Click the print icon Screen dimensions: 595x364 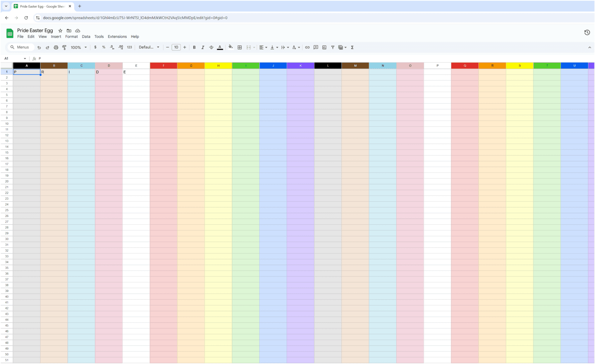56,47
